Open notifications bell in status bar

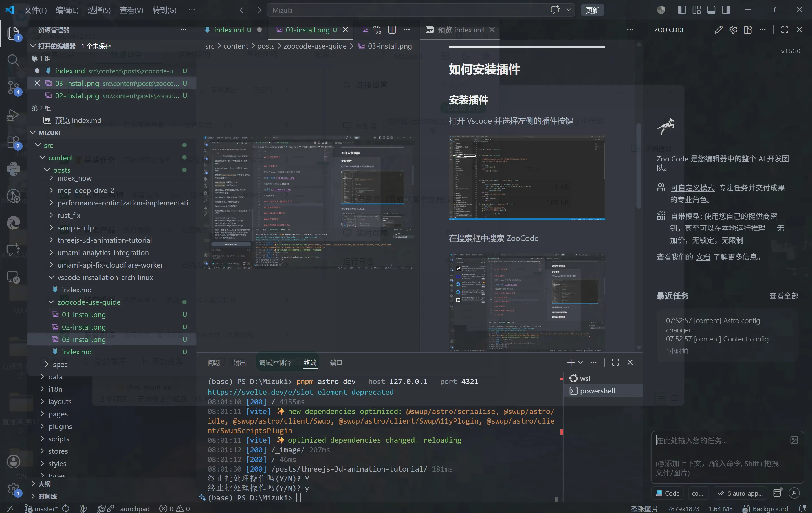coord(802,508)
